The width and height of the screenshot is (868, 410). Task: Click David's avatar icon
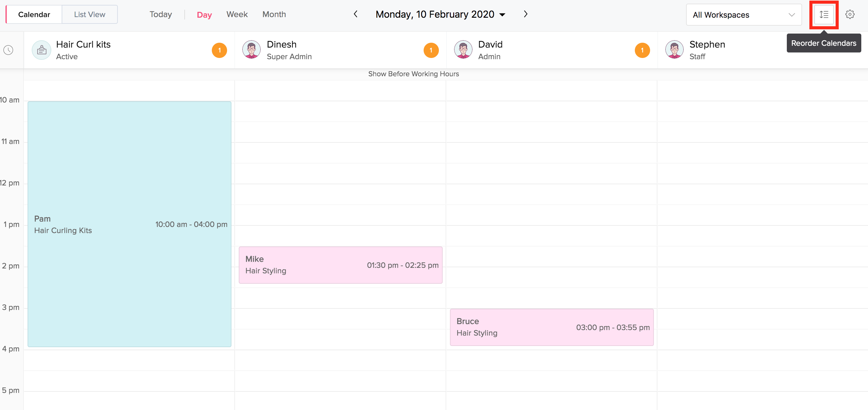(x=463, y=50)
